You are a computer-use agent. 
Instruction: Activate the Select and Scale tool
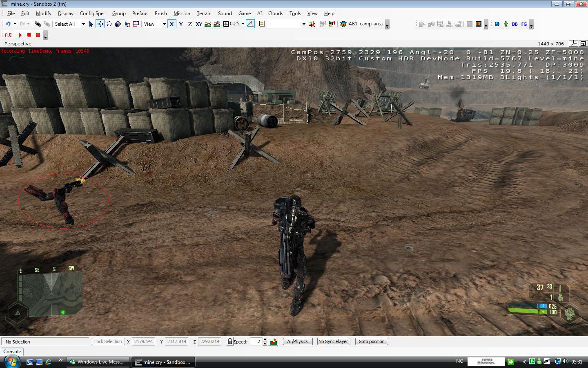[x=118, y=24]
